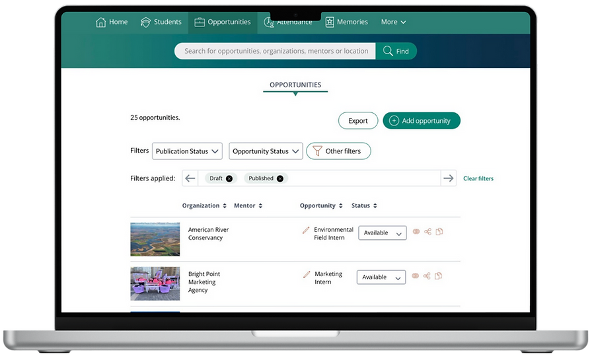Screen dimensions: 592x364
Task: Select American River Conservancy organization name
Action: pos(208,234)
